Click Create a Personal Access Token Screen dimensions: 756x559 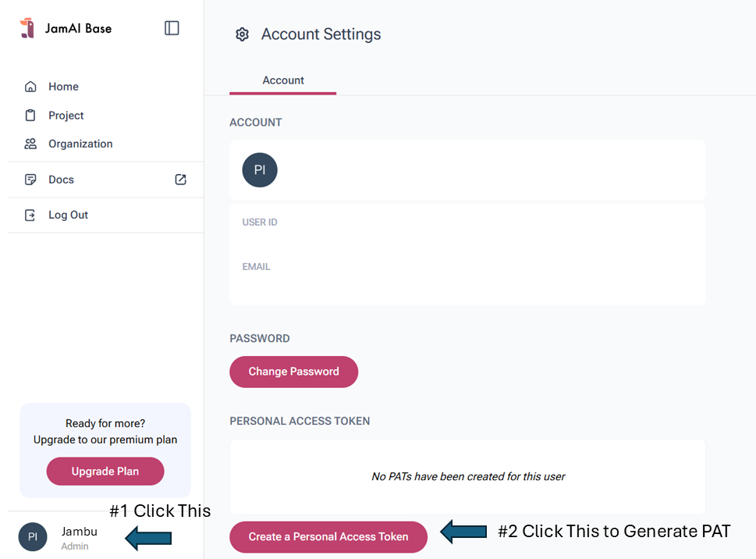[328, 536]
